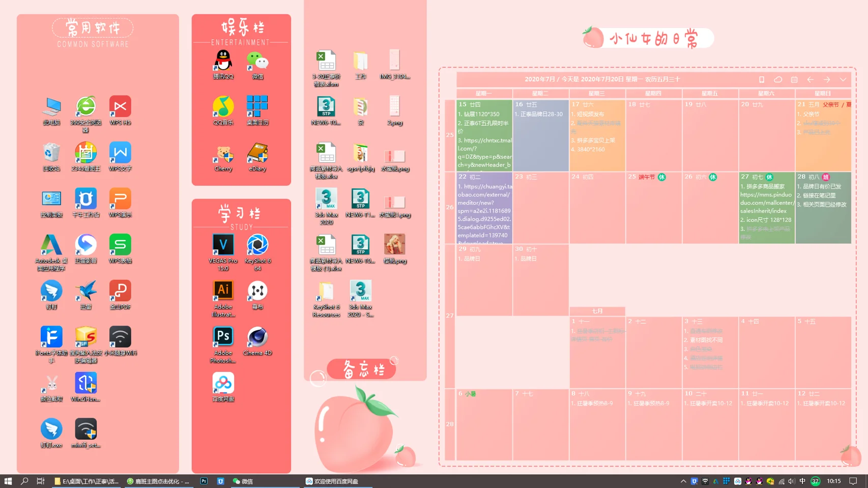Click the calendar date-picker icon in header
Viewport: 868px width, 488px height.
pos(794,79)
